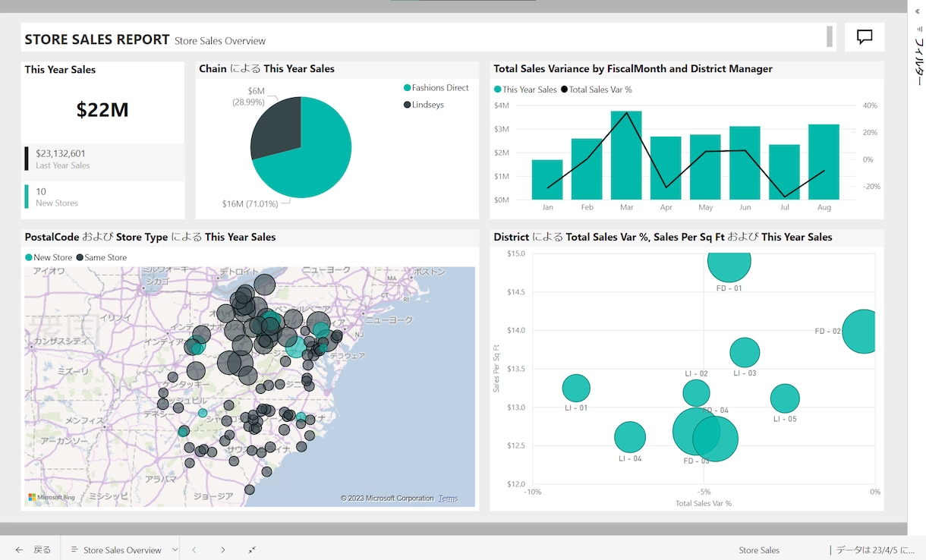This screenshot has width=926, height=560.
Task: Click the $23,132,601 Last Year Sales value
Action: click(61, 153)
